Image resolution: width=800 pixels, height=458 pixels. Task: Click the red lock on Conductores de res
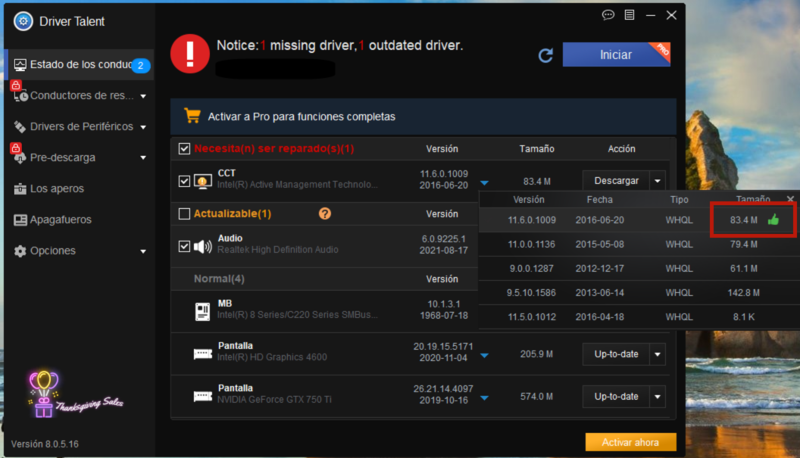point(16,85)
